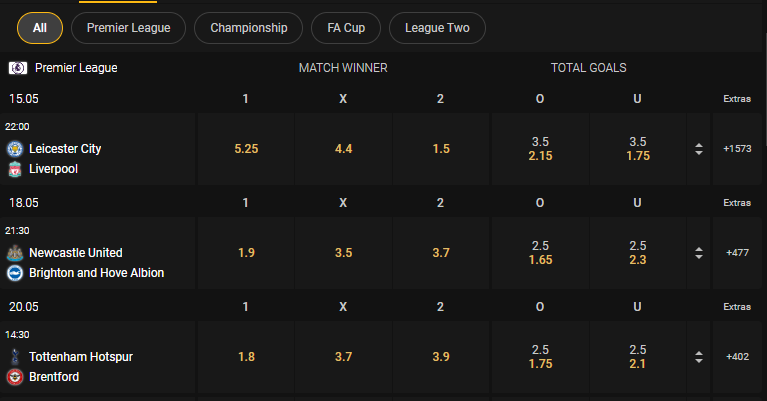The image size is (767, 401).
Task: Click the Brighton and Hove Albion crest
Action: [15, 273]
